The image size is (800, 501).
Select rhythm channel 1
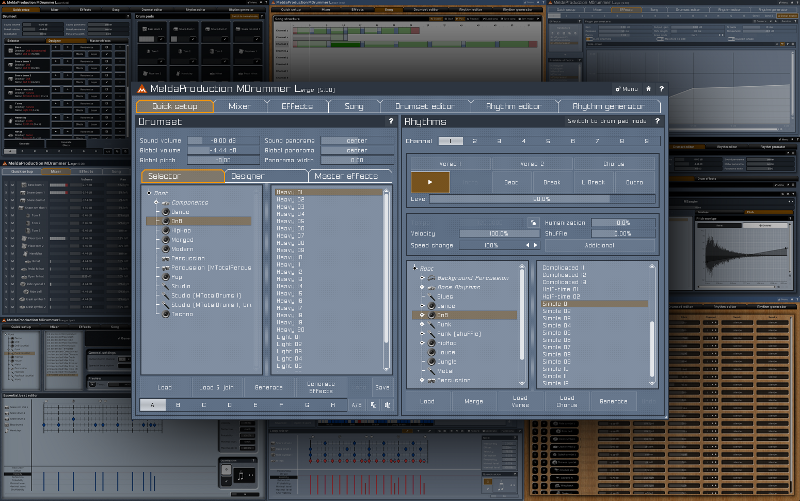pos(451,141)
